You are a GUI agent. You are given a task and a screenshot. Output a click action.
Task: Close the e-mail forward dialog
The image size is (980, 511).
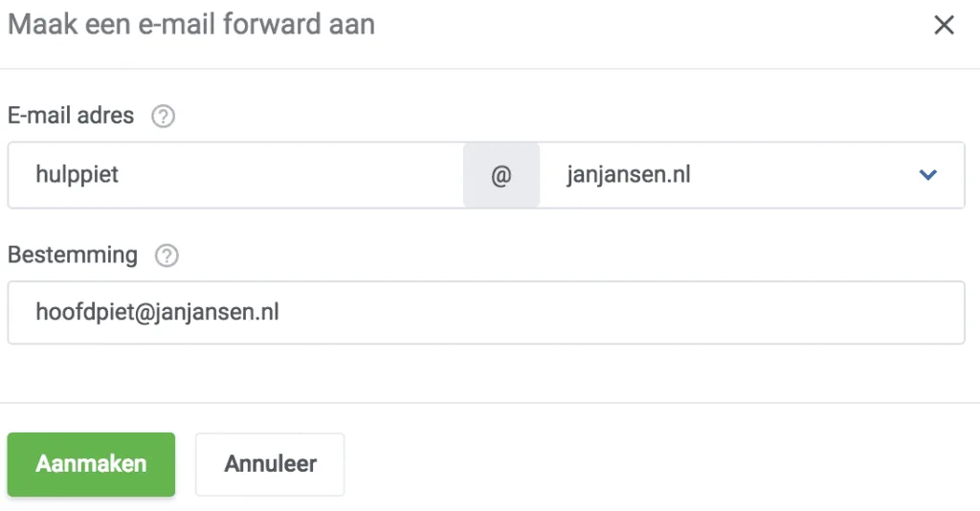(x=944, y=25)
